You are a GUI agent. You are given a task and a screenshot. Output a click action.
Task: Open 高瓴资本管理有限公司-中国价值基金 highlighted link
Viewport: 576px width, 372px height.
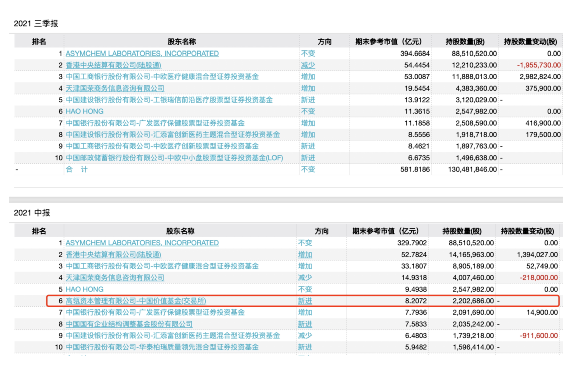pos(136,301)
